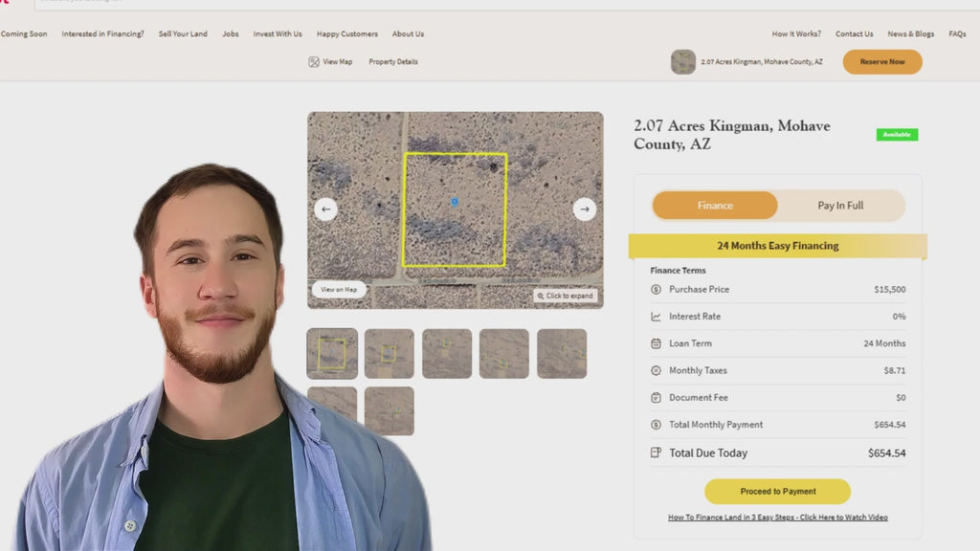This screenshot has width=980, height=551.
Task: Click the Loan Term calendar icon
Action: click(x=656, y=343)
